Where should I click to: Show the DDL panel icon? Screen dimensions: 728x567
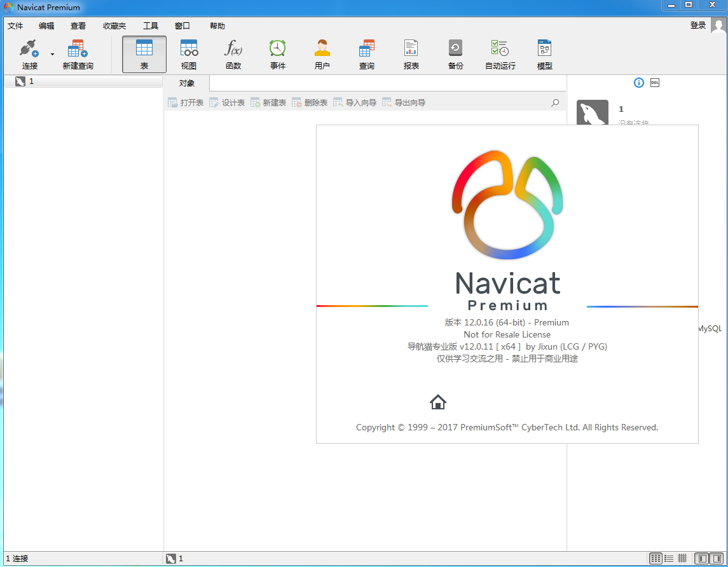655,83
